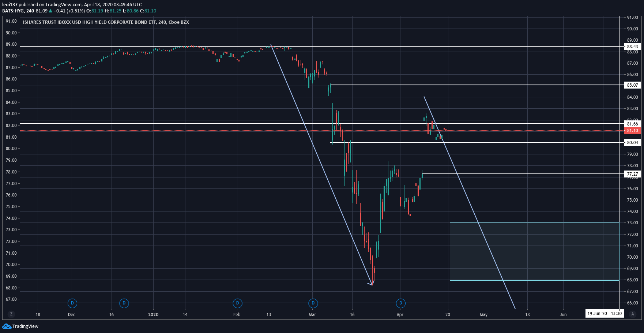
Task: Click the 67.00 label on left price axis
Action: pyautogui.click(x=11, y=299)
